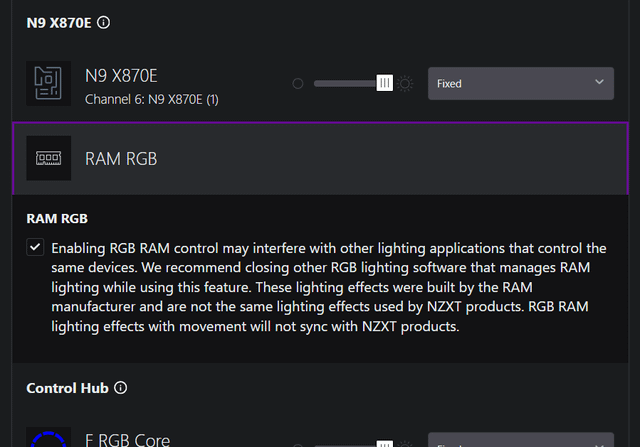
Task: Click the maximum brightness sun icon for N9 X870E
Action: click(405, 84)
